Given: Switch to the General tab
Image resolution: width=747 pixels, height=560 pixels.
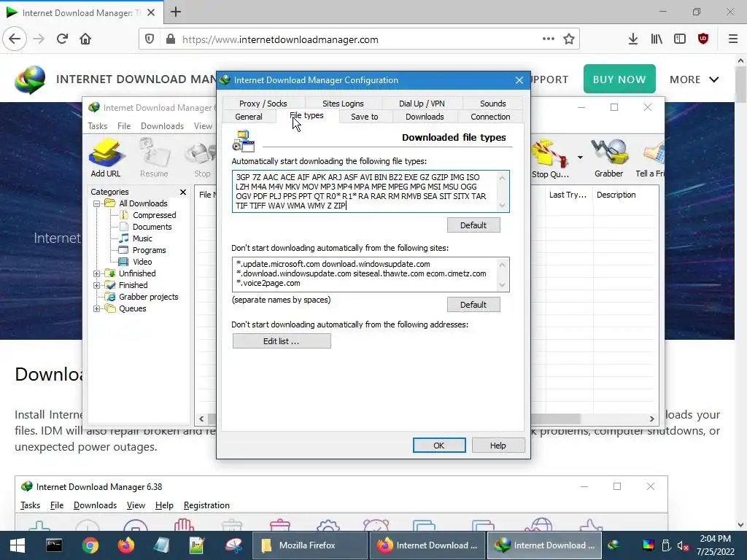Looking at the screenshot, I should [249, 117].
